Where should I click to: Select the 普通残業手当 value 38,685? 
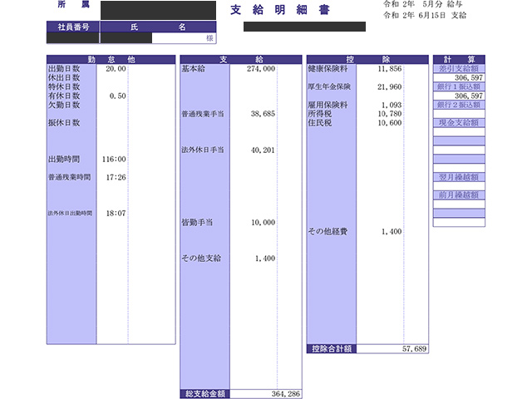(x=263, y=114)
